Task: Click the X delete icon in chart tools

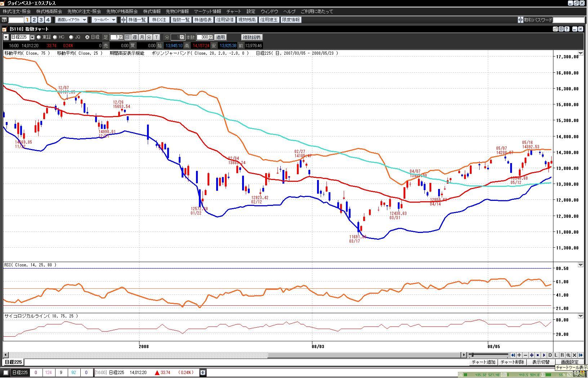Action: tap(574, 355)
